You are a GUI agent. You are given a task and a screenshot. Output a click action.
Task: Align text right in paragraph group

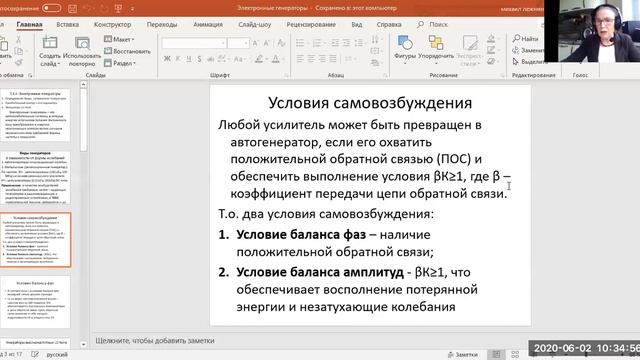pyautogui.click(x=322, y=59)
